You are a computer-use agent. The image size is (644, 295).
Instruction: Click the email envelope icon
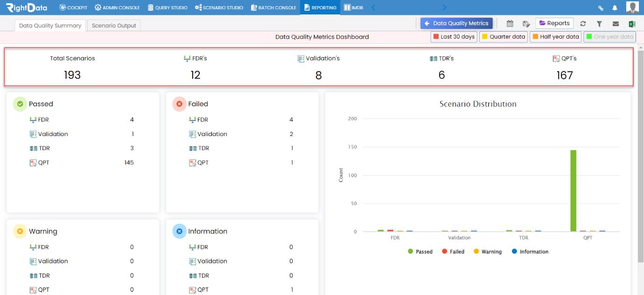[x=616, y=24]
